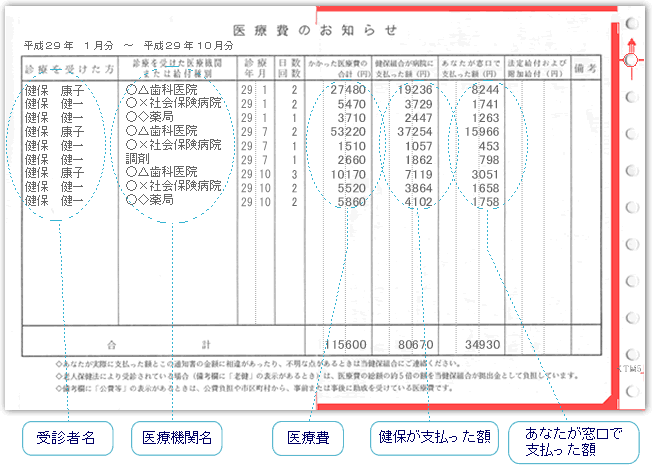This screenshot has height=465, width=652.
Task: Click the total window payment 34930
Action: tap(482, 345)
